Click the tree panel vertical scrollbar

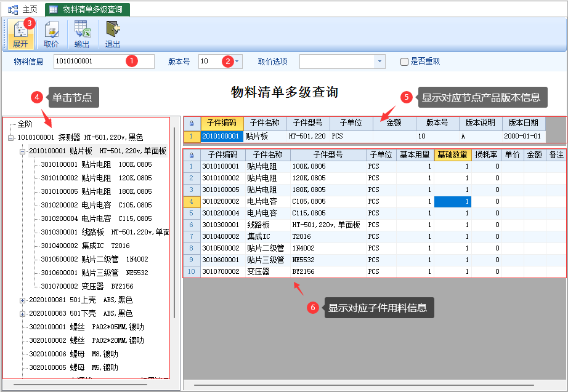[174, 222]
